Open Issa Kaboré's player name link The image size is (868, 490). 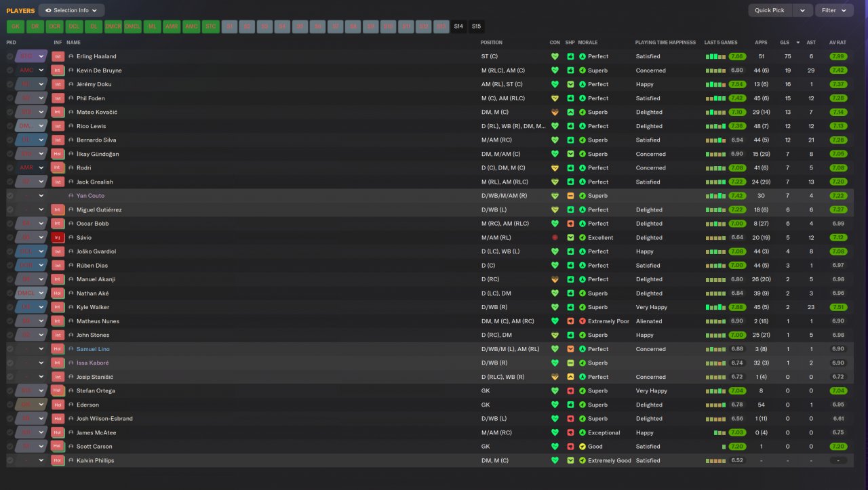point(93,363)
